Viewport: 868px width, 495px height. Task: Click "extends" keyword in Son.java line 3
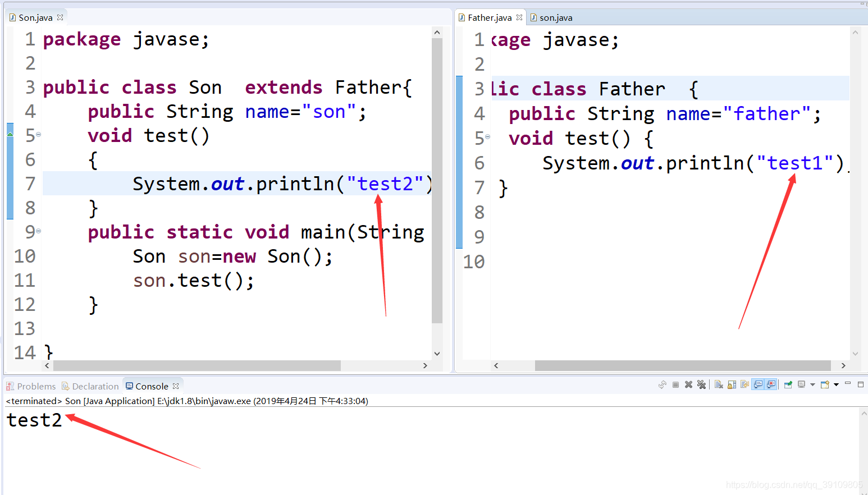(x=284, y=88)
